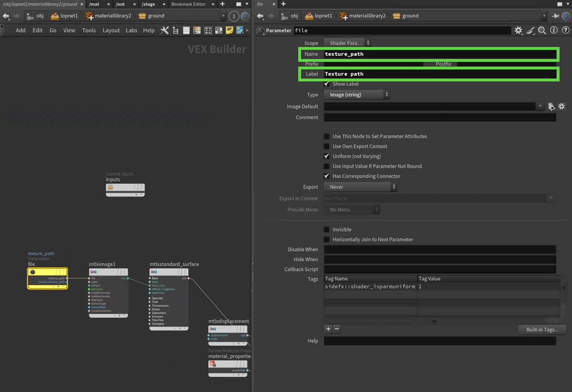Pin the parameter pane with pin icon
The height and width of the screenshot is (392, 572).
click(556, 16)
